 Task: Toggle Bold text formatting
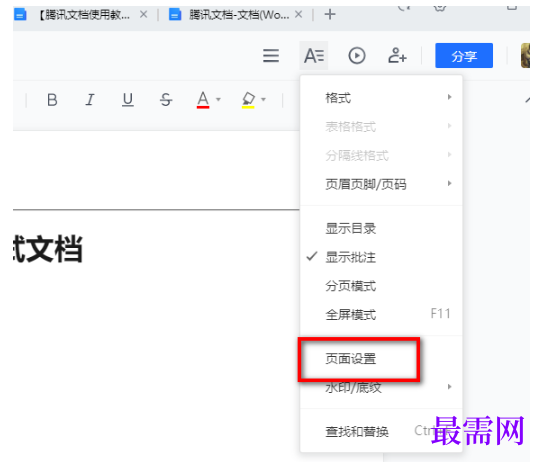(x=52, y=100)
